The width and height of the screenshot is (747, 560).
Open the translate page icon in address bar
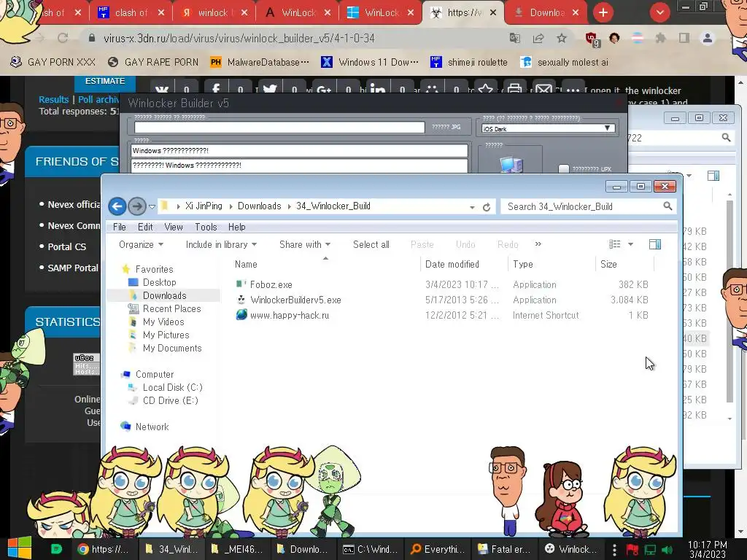[515, 38]
